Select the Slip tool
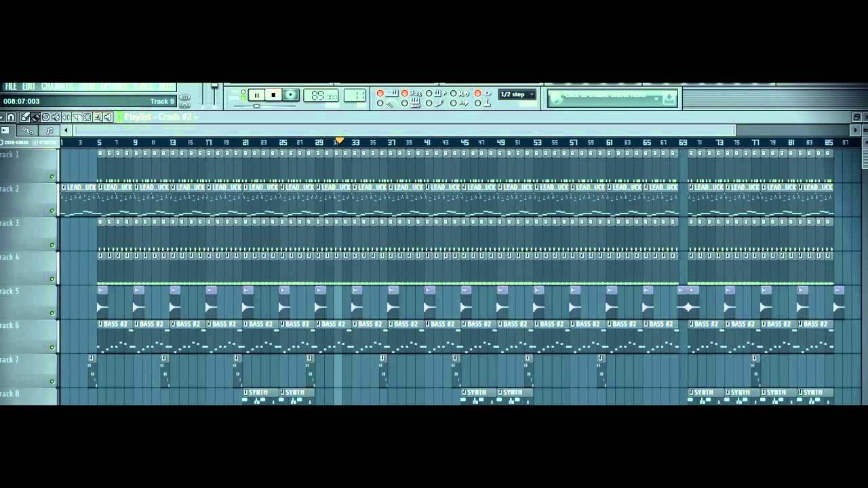Screen dimensions: 868x488 pos(66,117)
